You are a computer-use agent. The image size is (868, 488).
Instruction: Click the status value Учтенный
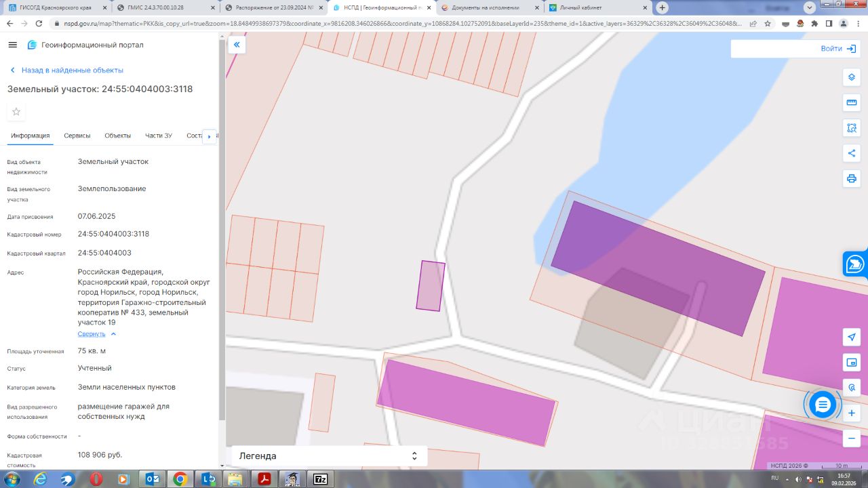pos(95,368)
